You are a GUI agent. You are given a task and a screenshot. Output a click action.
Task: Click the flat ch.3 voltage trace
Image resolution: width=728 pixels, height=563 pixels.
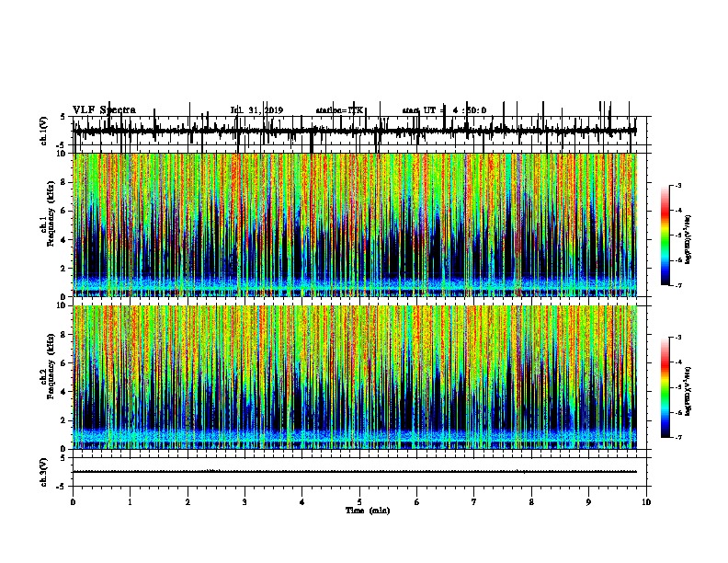[x=355, y=472]
